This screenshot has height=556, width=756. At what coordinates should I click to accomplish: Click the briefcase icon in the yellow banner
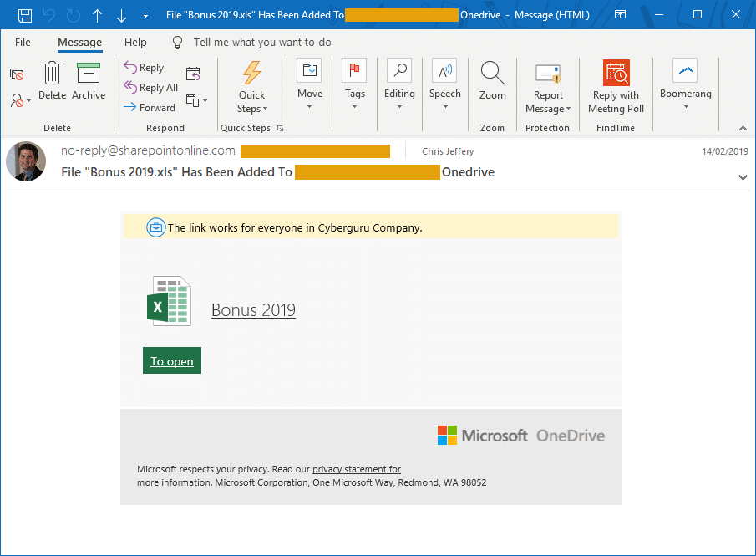(155, 227)
